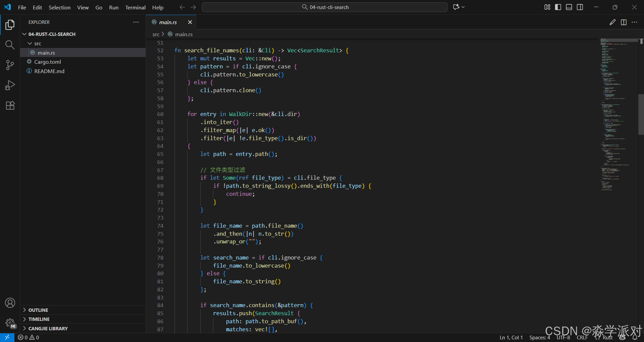Open the Edit menu

point(37,7)
